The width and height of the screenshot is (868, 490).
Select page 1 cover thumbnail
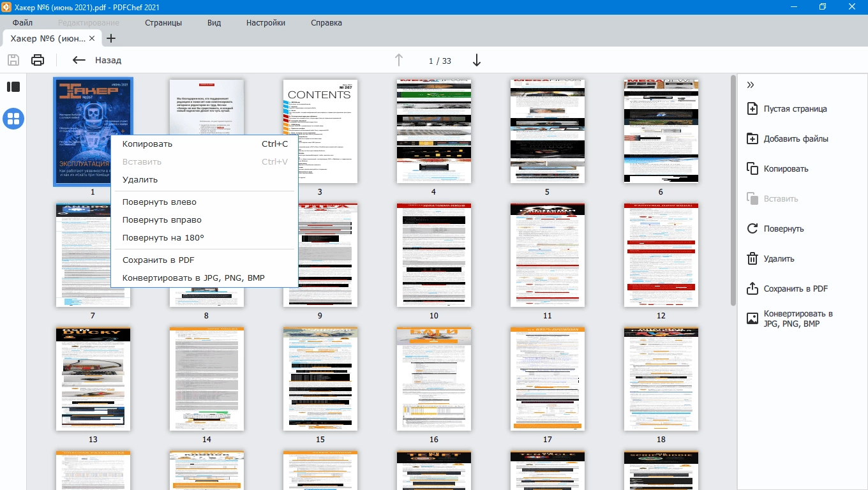[x=93, y=132]
